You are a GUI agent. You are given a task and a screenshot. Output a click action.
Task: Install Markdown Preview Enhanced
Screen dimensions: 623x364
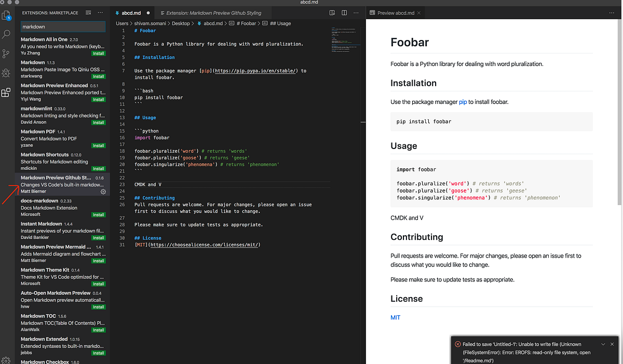pos(98,99)
